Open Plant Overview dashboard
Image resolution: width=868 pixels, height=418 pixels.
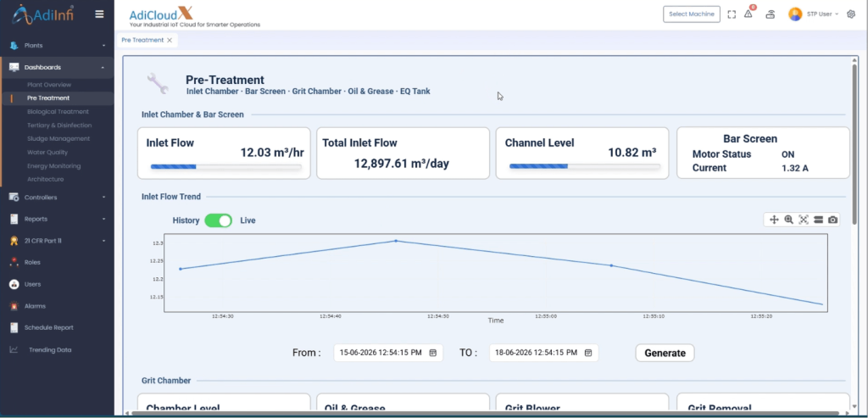(x=49, y=85)
